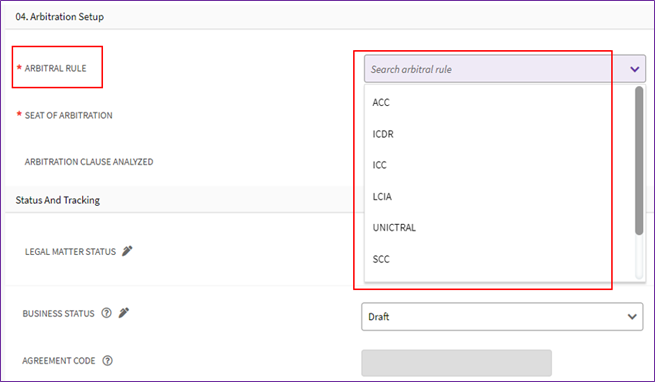Viewport: 655px width, 382px height.
Task: Click the AGREEMENT CODE label
Action: pos(59,361)
